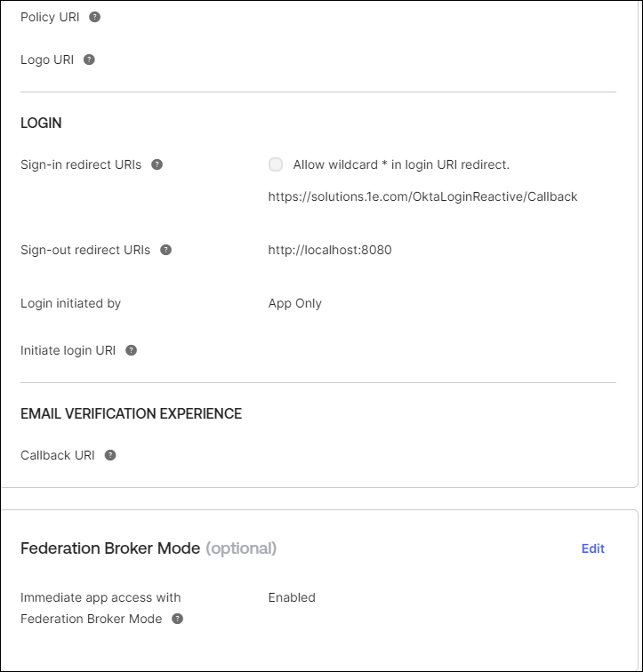Click the Logo URI help icon
This screenshot has height=672, width=643.
click(89, 60)
